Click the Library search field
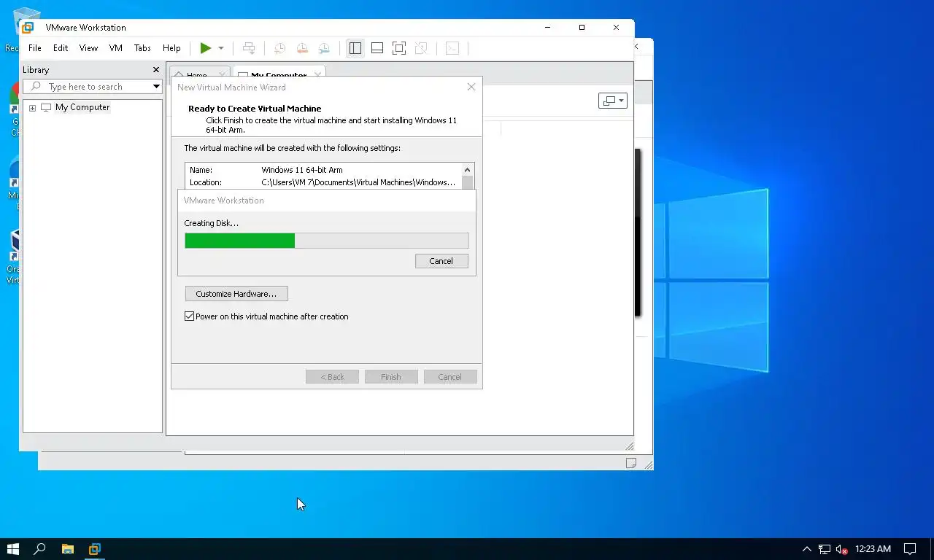The width and height of the screenshot is (934, 560). click(x=91, y=87)
